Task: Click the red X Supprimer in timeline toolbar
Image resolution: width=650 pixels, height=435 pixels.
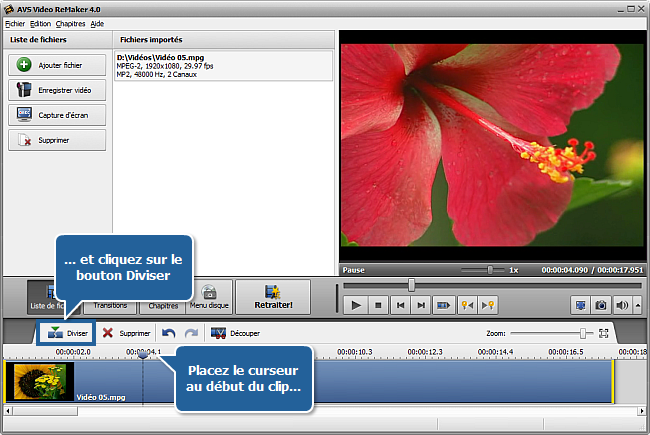Action: tap(107, 333)
